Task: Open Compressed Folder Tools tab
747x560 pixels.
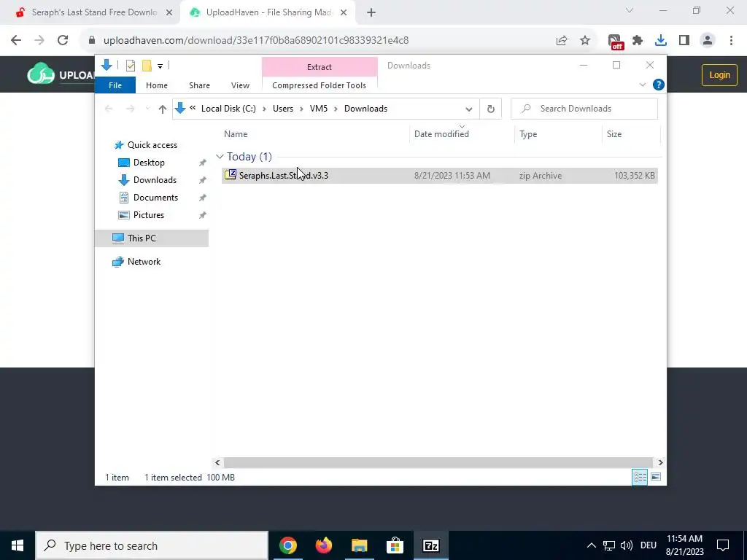Action: 320,85
